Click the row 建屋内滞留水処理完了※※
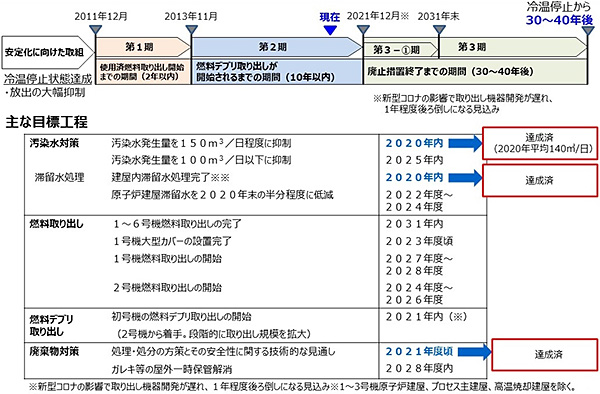Image resolution: width=600 pixels, height=394 pixels. point(170,177)
